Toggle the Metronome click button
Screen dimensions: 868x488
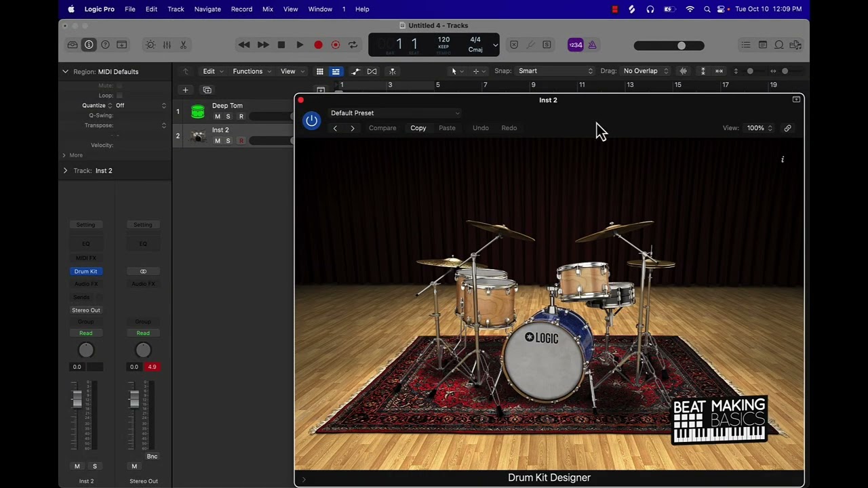click(x=592, y=45)
